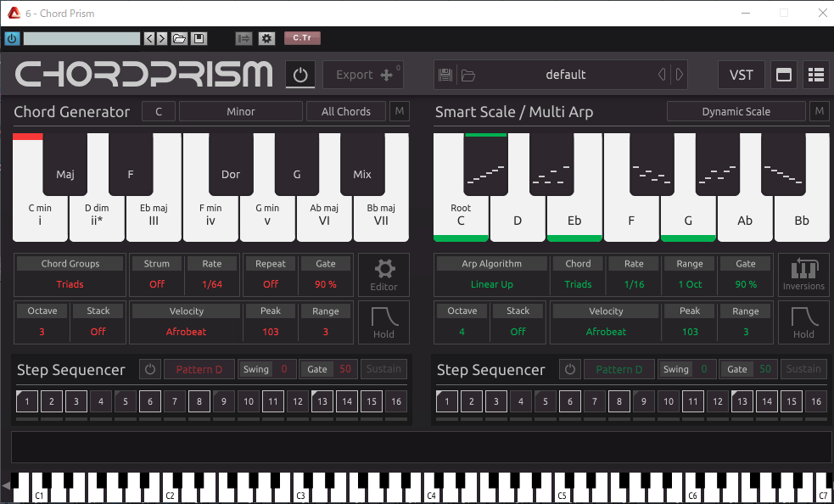Image resolution: width=834 pixels, height=504 pixels.
Task: Toggle Chord Generator M button
Action: pos(400,112)
